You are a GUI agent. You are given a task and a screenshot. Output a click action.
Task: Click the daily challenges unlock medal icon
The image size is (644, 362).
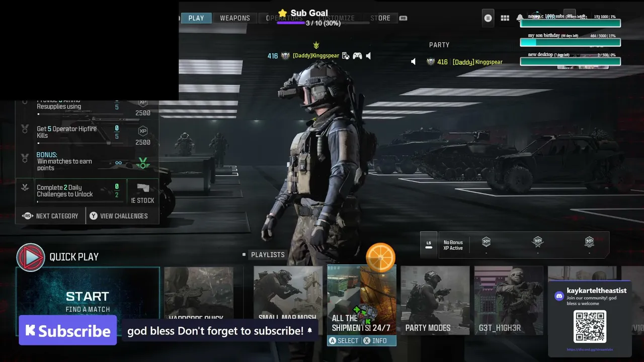point(25,188)
